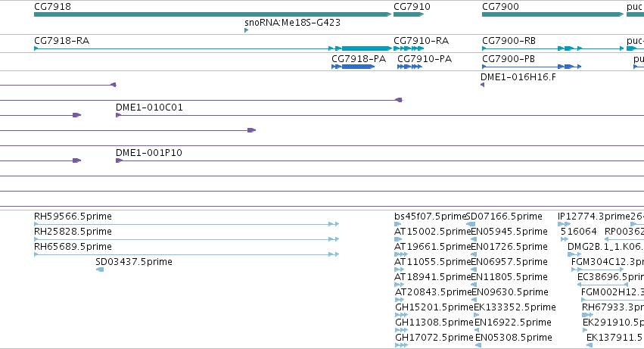The image size is (644, 349).
Task: Click the RH25828.5prime EST feature
Action: tap(186, 239)
